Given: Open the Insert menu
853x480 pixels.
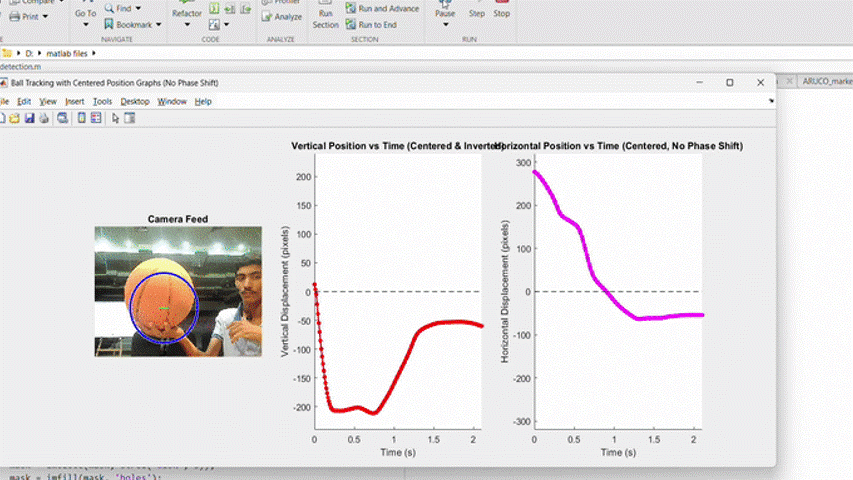Looking at the screenshot, I should pyautogui.click(x=75, y=101).
